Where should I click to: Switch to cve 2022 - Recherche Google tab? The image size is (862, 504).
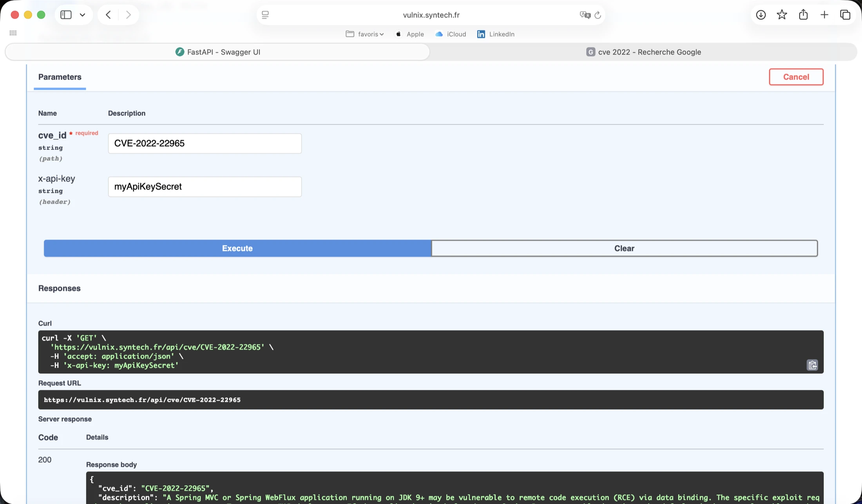pos(643,52)
